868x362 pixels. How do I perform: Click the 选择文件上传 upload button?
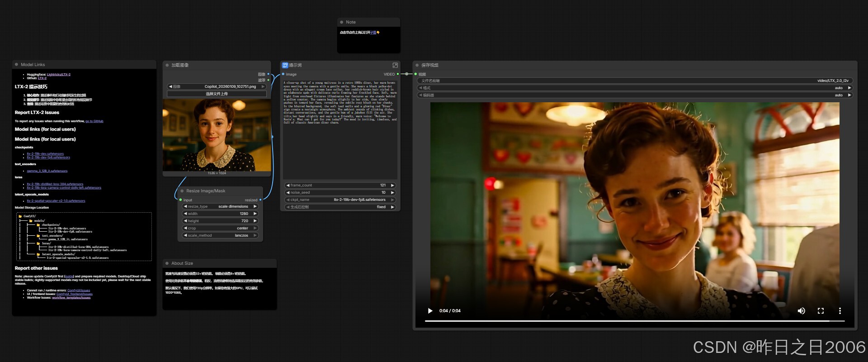[x=217, y=94]
